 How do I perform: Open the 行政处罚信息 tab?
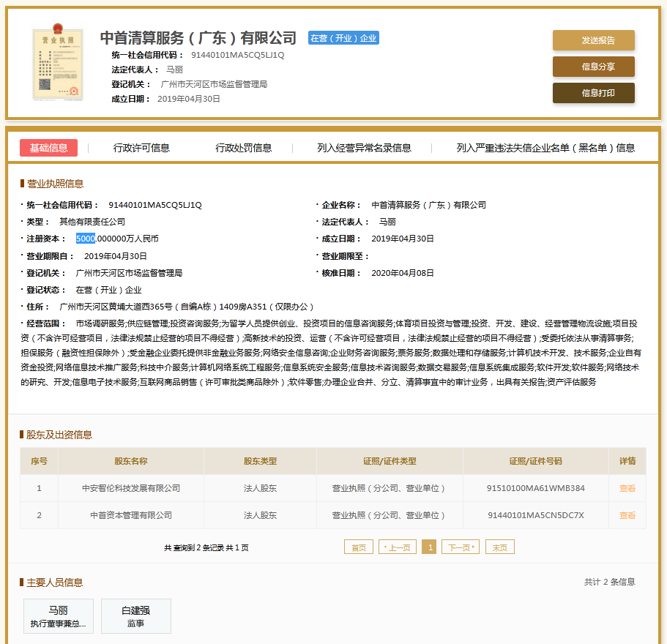[243, 147]
